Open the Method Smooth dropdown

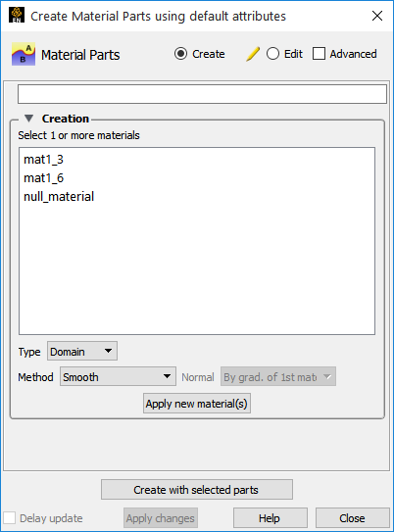118,376
